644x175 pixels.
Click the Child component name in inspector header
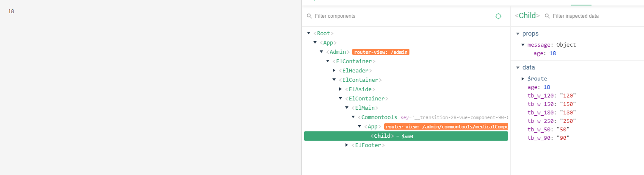pos(527,16)
